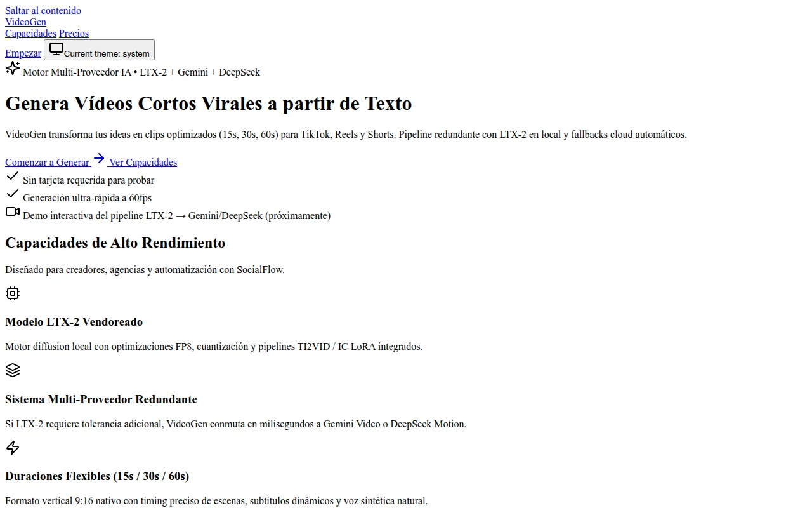
Task: Open the VideoGen home link
Action: tap(25, 22)
